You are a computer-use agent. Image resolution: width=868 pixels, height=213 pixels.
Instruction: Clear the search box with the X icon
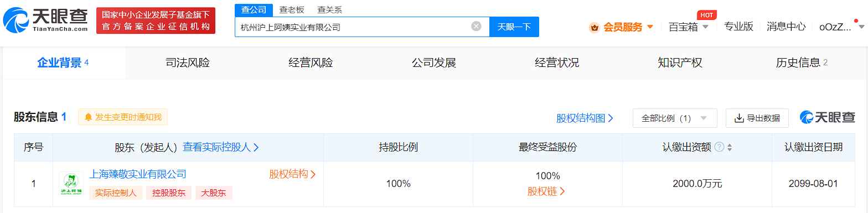(x=476, y=26)
